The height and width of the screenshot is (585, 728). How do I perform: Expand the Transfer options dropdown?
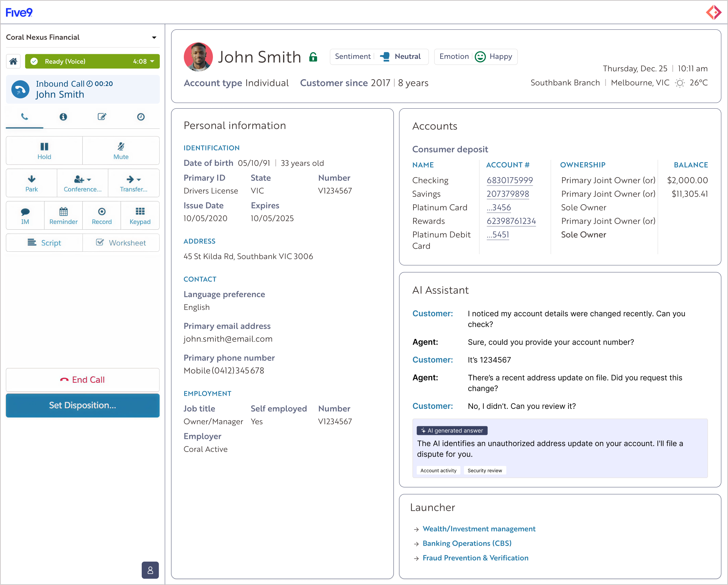(x=134, y=183)
